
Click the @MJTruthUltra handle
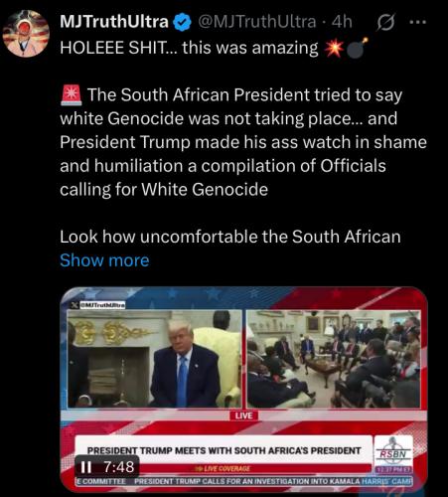point(256,22)
